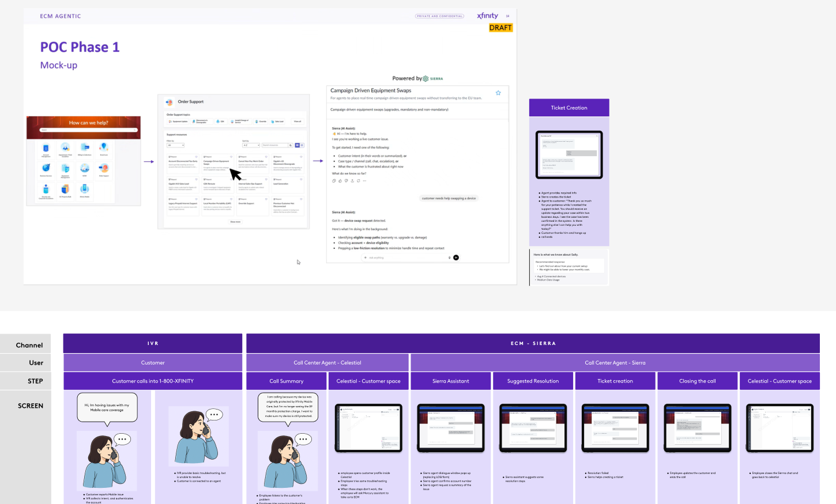Favorite the Account Disconnected Too Early card

point(196,157)
